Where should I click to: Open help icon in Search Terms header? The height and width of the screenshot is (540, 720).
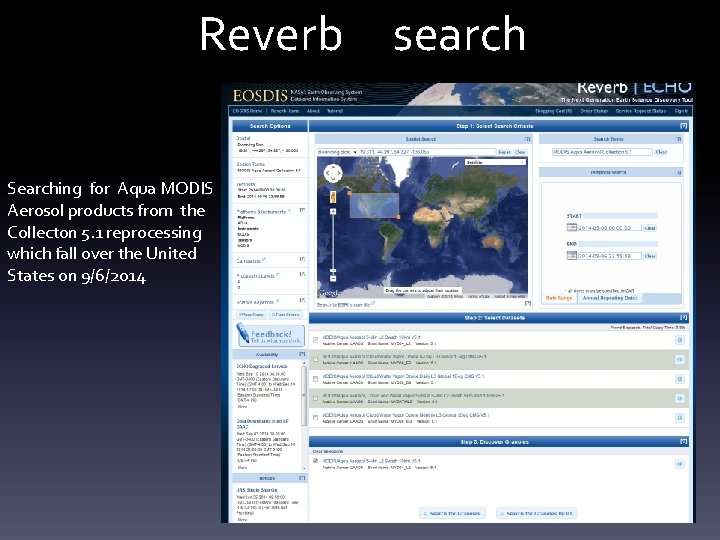pos(679,139)
